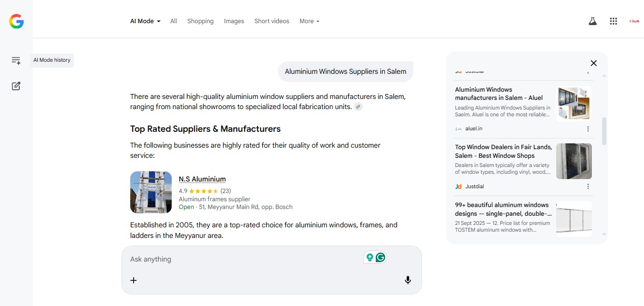This screenshot has height=306, width=644.
Task: Click the Justdial favicon under Top Window Dealers
Action: click(458, 186)
